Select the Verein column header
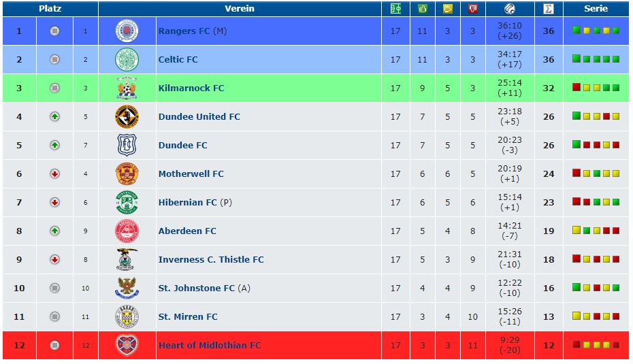This screenshot has height=364, width=633. point(240,8)
